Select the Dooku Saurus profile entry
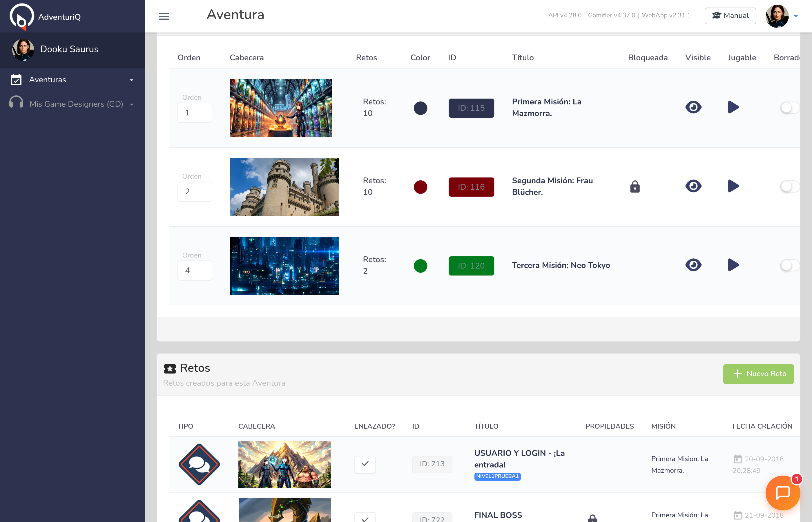The width and height of the screenshot is (812, 522). 72,50
